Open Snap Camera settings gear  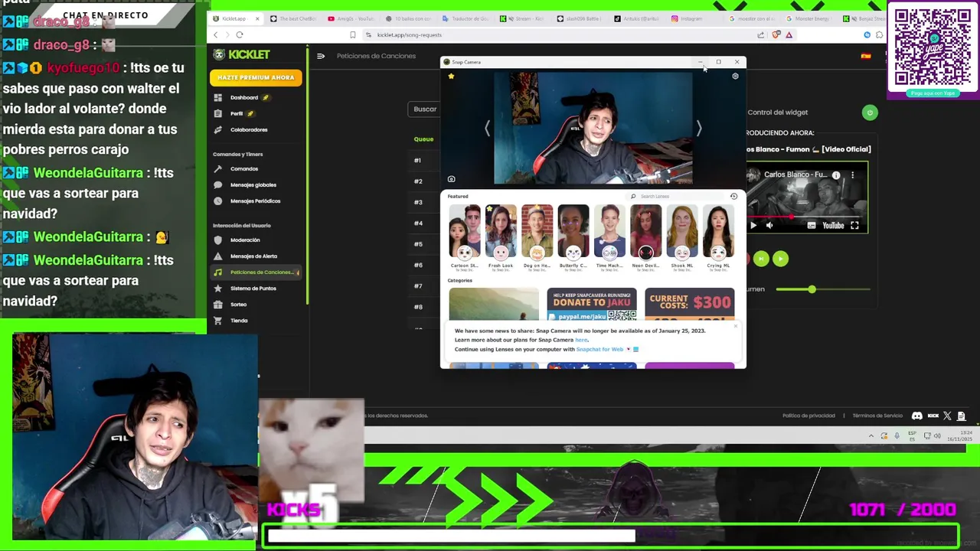735,76
